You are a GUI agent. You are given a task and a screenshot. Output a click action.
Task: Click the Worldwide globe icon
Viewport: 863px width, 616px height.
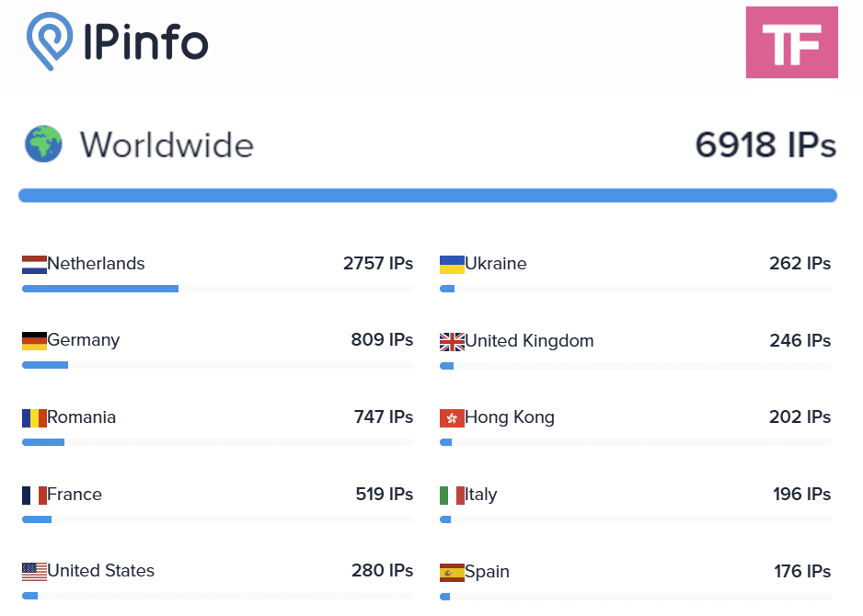tap(43, 144)
